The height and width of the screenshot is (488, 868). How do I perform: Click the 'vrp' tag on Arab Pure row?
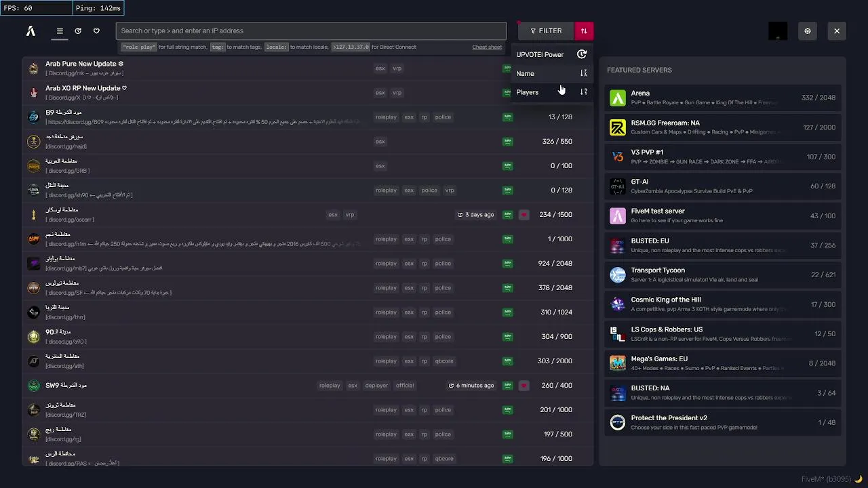[x=397, y=68]
